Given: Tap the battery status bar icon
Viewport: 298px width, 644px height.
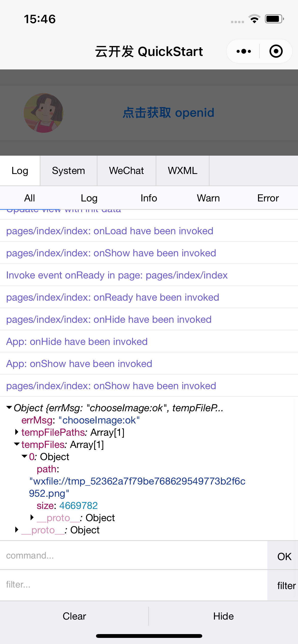Looking at the screenshot, I should coord(274,19).
